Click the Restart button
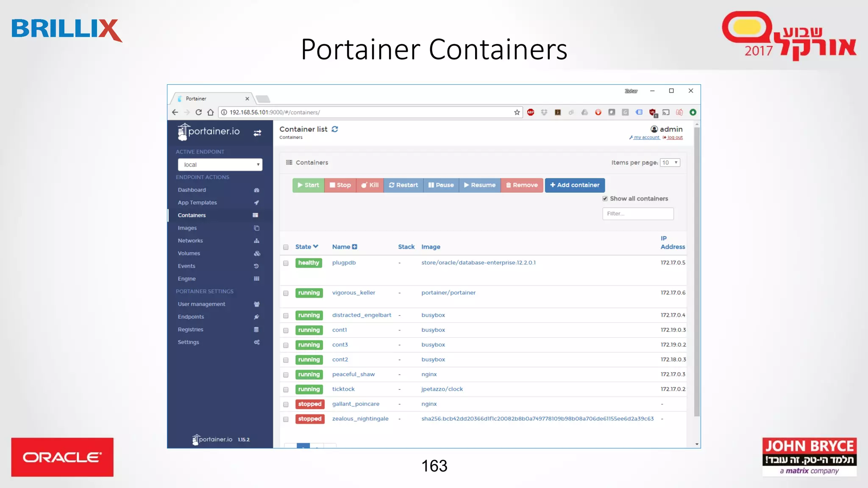The width and height of the screenshot is (868, 488). (403, 186)
